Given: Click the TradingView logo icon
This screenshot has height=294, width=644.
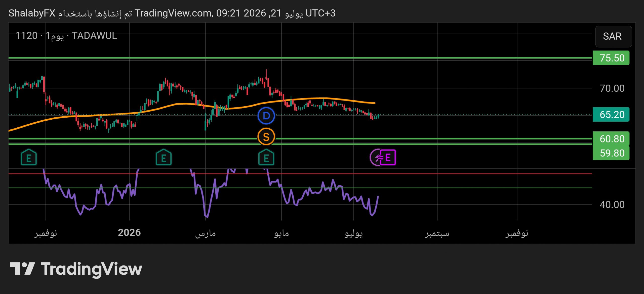Looking at the screenshot, I should click(x=22, y=269).
